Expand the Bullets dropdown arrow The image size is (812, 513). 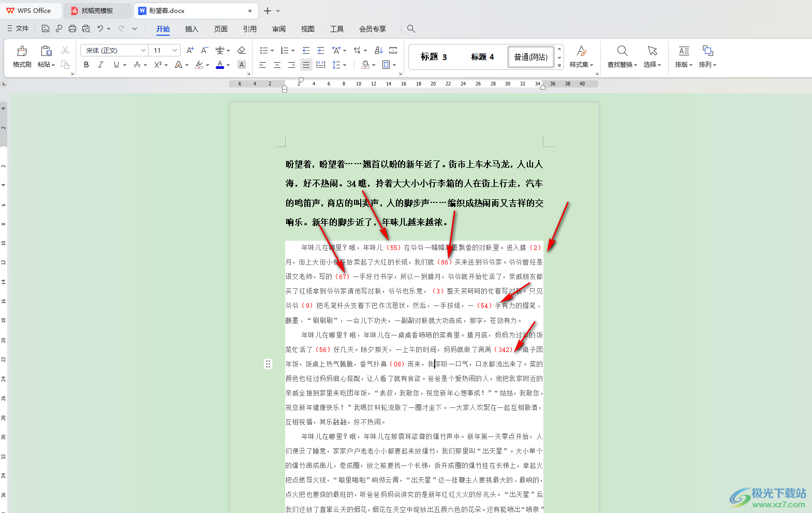tap(272, 51)
